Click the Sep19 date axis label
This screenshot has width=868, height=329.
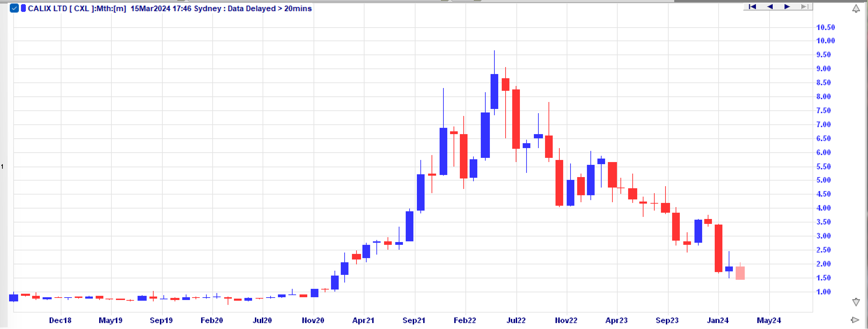(x=161, y=320)
